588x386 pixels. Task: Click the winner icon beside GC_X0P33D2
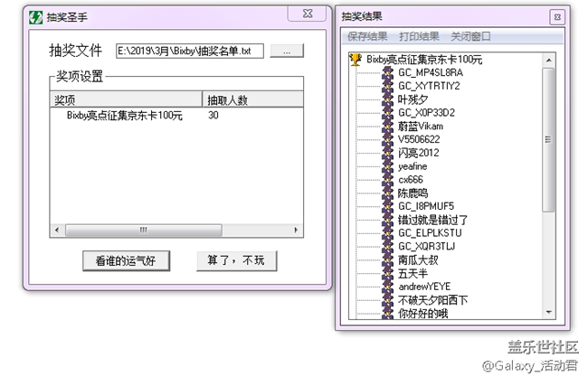(387, 113)
